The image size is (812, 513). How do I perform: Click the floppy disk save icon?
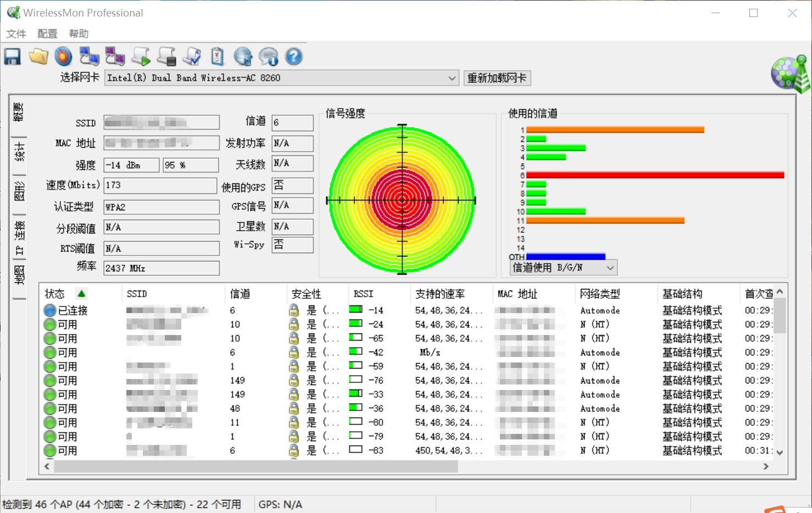point(13,57)
